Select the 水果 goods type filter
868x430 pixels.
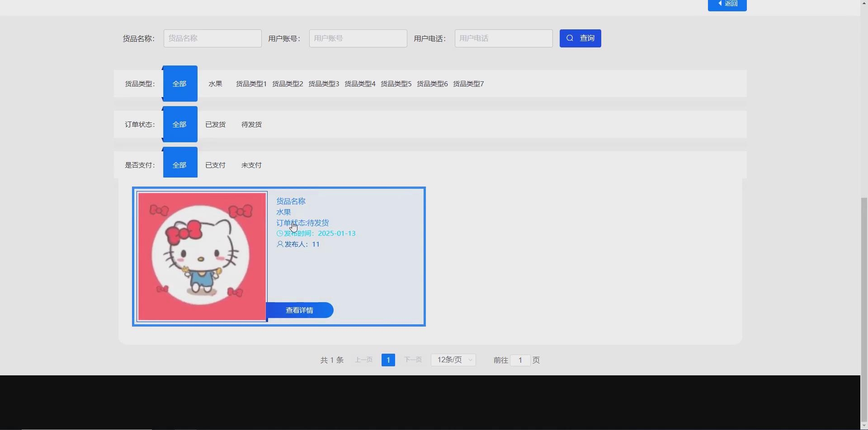pos(215,84)
